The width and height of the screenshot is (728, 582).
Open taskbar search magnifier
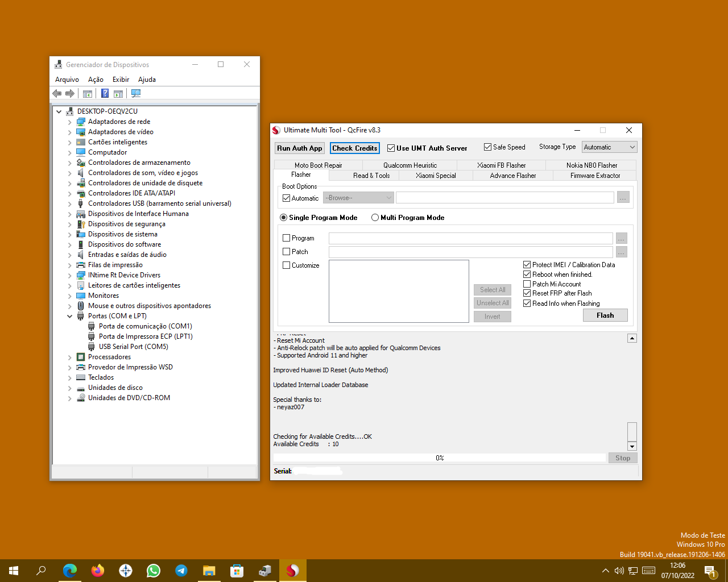coord(41,571)
